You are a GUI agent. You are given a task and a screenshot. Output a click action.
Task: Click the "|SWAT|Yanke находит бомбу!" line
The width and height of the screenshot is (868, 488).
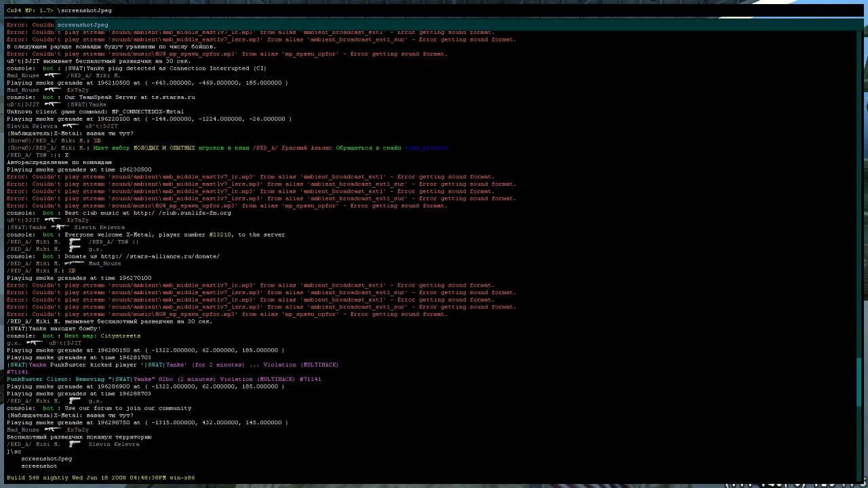54,329
